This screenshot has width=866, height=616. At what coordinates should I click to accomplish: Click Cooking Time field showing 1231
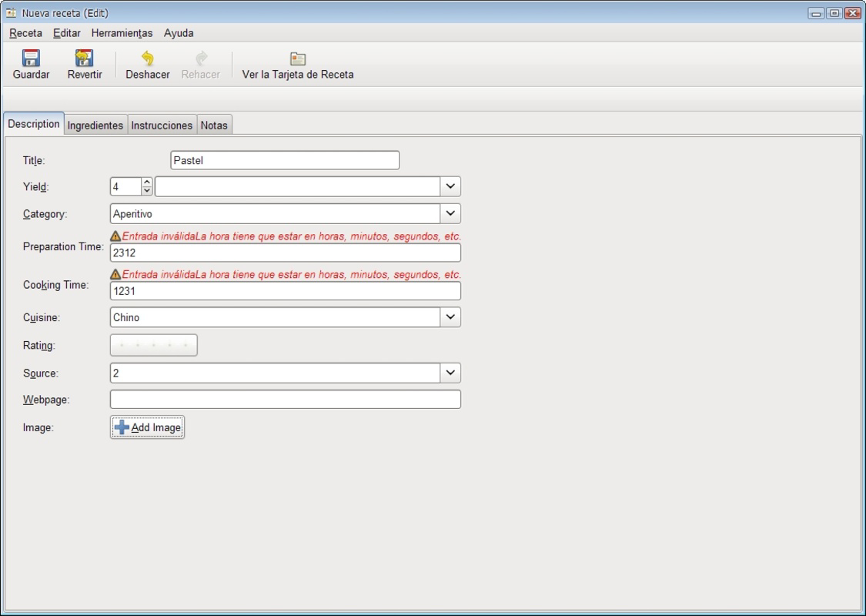(x=286, y=291)
